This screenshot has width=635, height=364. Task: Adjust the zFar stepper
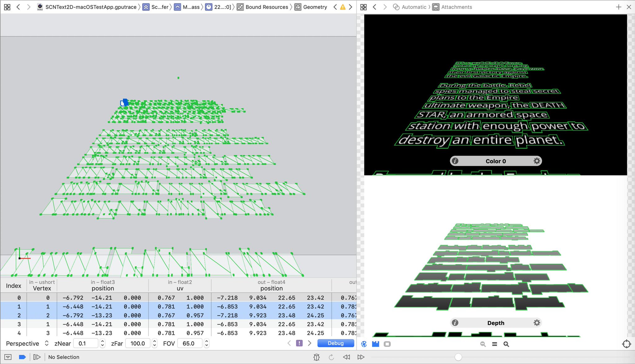pyautogui.click(x=154, y=343)
